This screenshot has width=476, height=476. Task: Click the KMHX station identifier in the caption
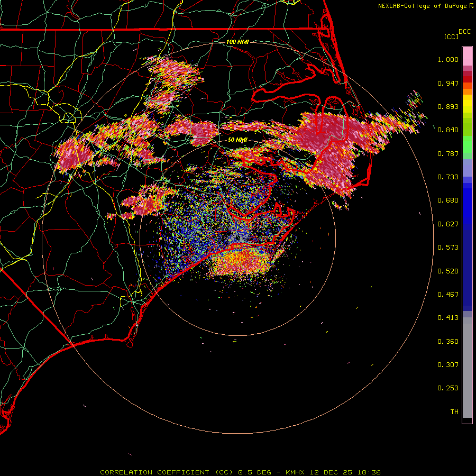point(295,472)
